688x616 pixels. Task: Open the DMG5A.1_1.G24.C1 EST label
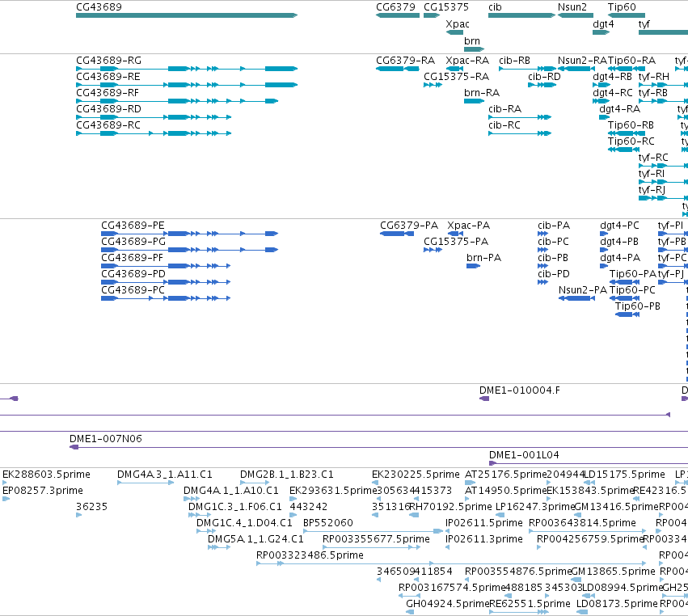click(255, 539)
